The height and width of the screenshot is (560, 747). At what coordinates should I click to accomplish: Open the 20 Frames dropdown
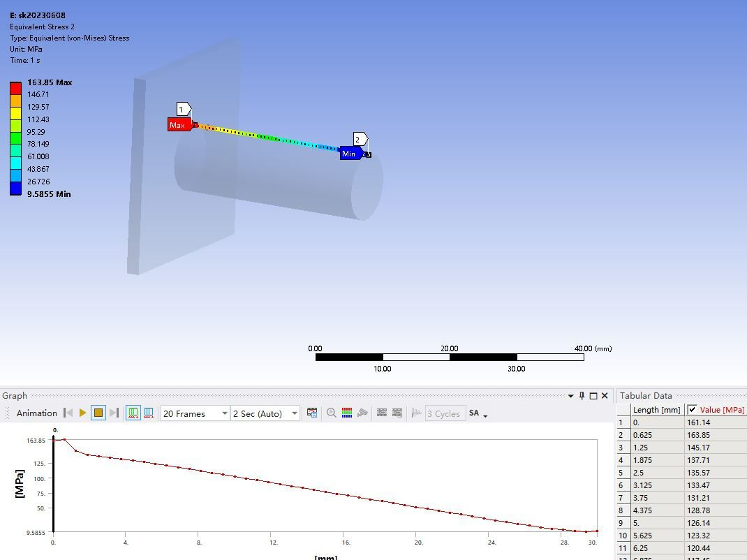pyautogui.click(x=225, y=413)
